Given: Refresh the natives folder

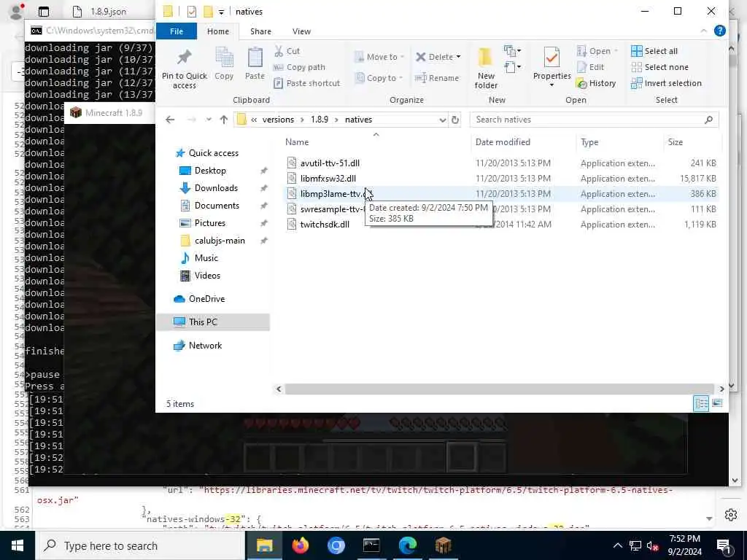Looking at the screenshot, I should point(455,120).
